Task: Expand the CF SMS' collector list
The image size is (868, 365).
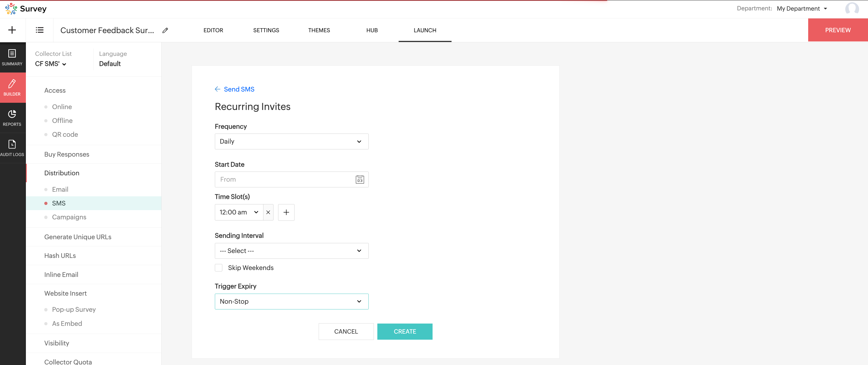Action: click(51, 64)
